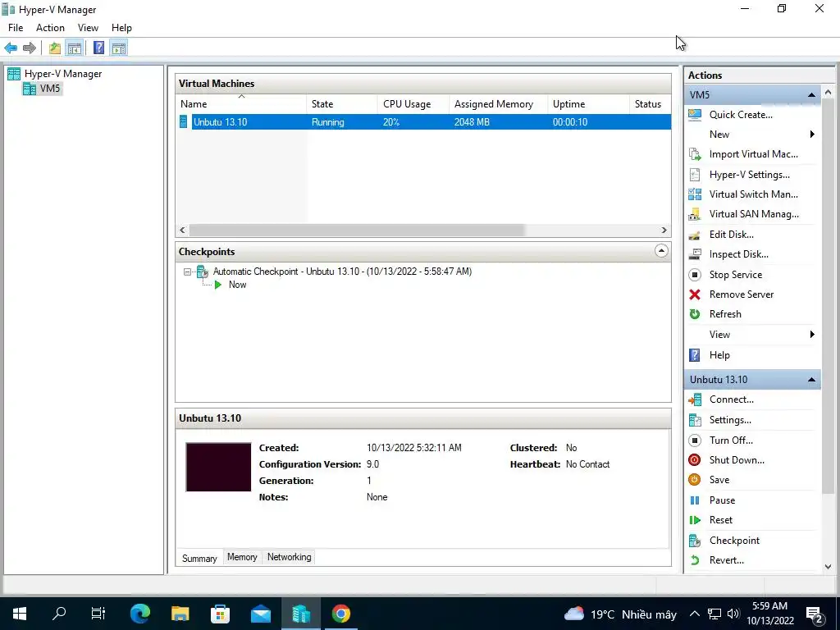
Task: Select Hyper-V Manager root in tree
Action: click(x=63, y=74)
